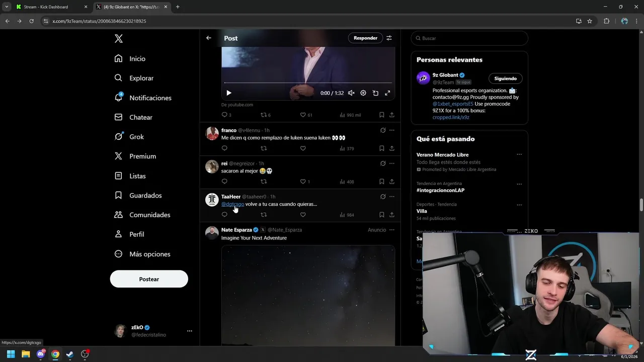The image size is (644, 362).
Task: Open franco's profile avatar
Action: (x=212, y=133)
